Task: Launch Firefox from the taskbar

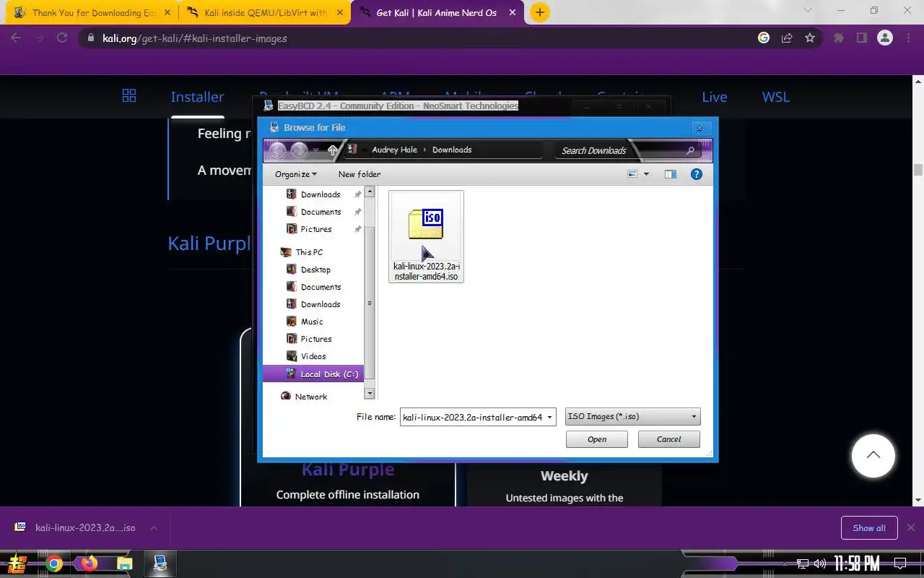Action: point(90,564)
